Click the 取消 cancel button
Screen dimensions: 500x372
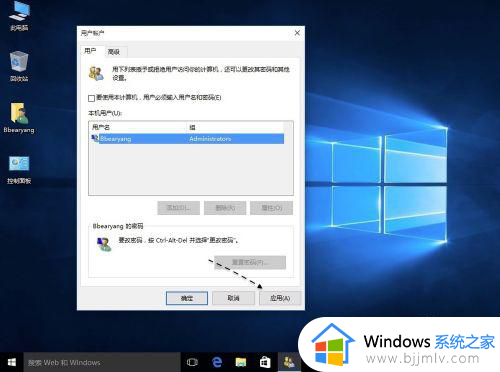click(x=233, y=298)
